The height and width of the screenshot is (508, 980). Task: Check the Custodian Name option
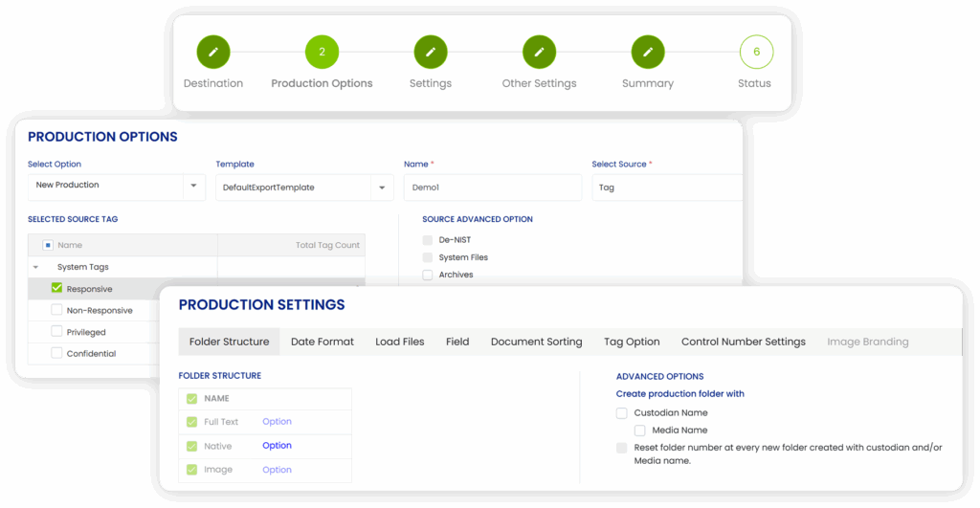[622, 413]
